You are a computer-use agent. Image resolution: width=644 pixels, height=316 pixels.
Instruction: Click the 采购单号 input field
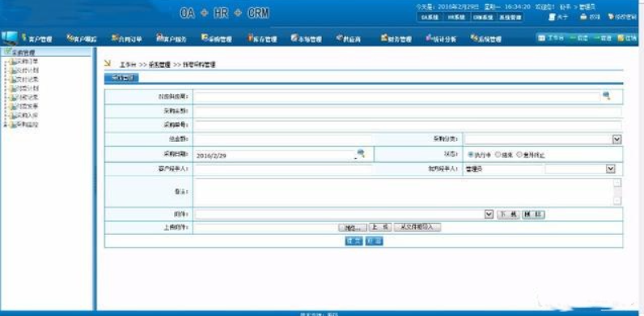pos(408,125)
